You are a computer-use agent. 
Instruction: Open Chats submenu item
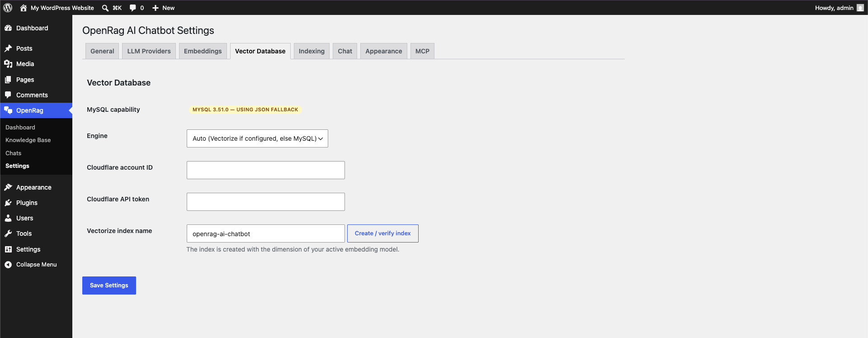coord(13,153)
